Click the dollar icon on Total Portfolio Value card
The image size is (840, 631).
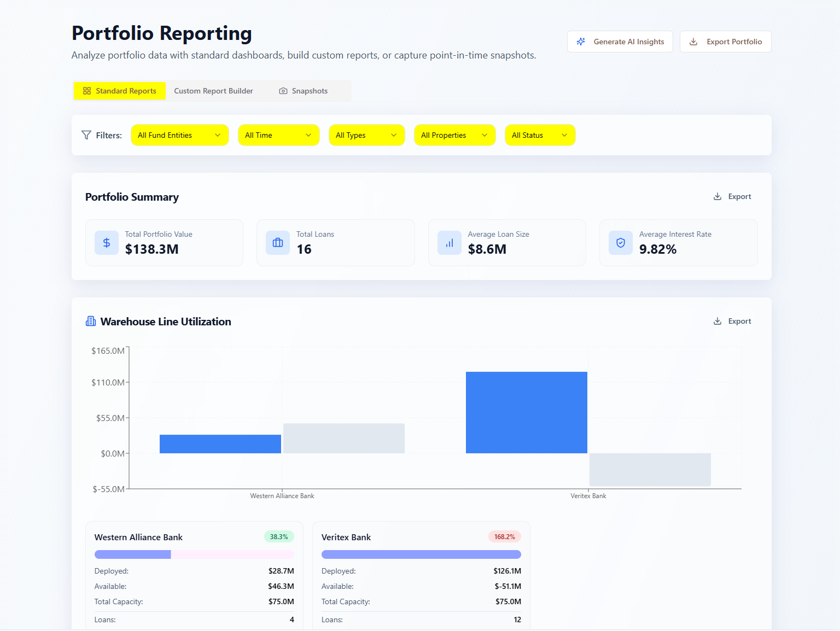click(106, 243)
